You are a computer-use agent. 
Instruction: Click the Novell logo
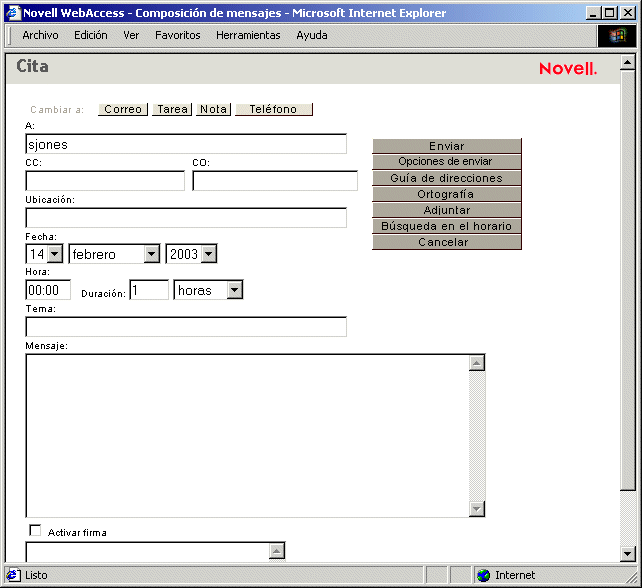(x=568, y=68)
